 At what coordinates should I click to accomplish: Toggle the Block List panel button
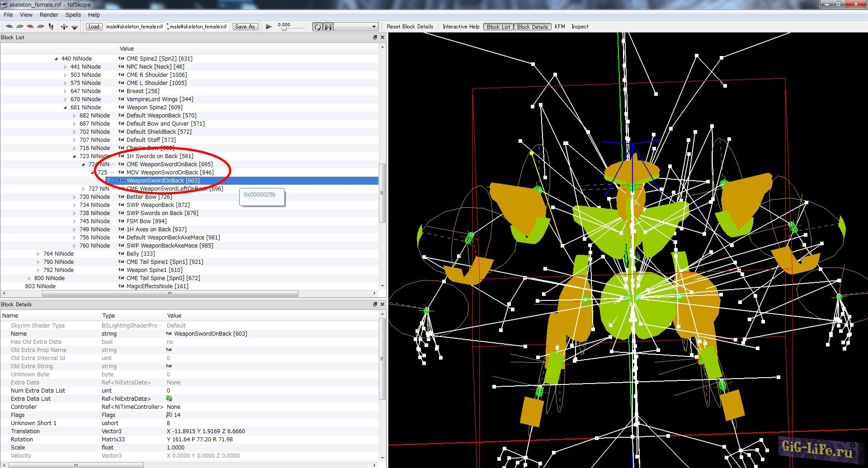pos(498,27)
